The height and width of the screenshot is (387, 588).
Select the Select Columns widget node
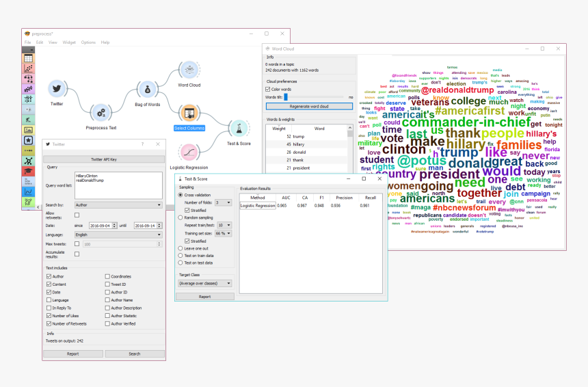coord(189,113)
